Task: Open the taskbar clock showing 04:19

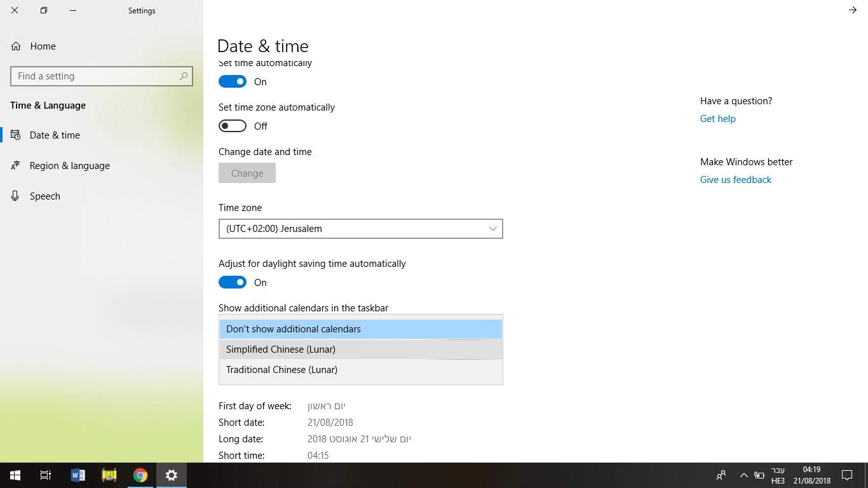Action: [x=811, y=475]
